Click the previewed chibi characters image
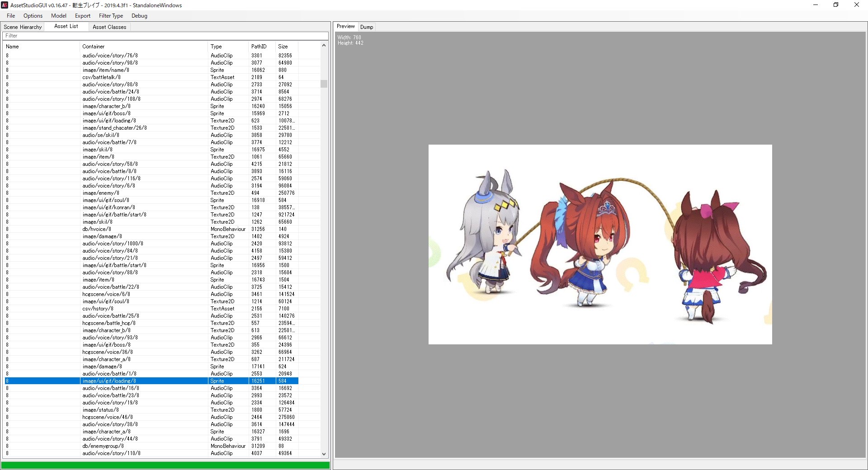This screenshot has height=470, width=868. pos(600,244)
